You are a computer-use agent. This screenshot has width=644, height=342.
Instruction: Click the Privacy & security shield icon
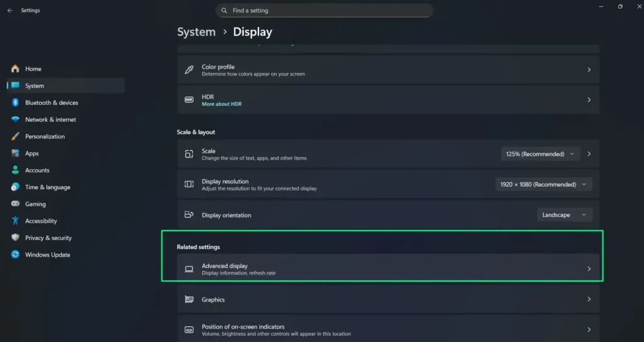[x=15, y=238]
